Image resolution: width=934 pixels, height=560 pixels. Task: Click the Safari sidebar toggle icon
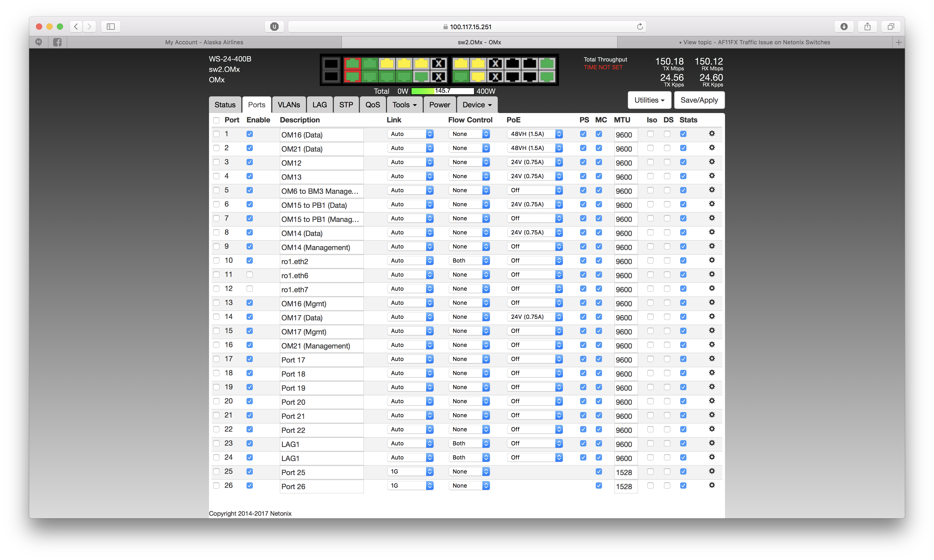point(110,26)
